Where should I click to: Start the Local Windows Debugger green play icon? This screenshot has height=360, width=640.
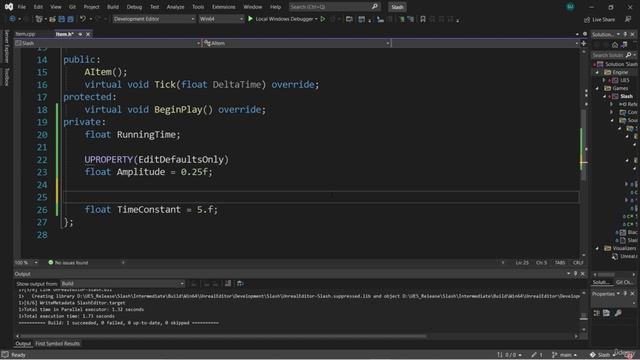coord(251,19)
